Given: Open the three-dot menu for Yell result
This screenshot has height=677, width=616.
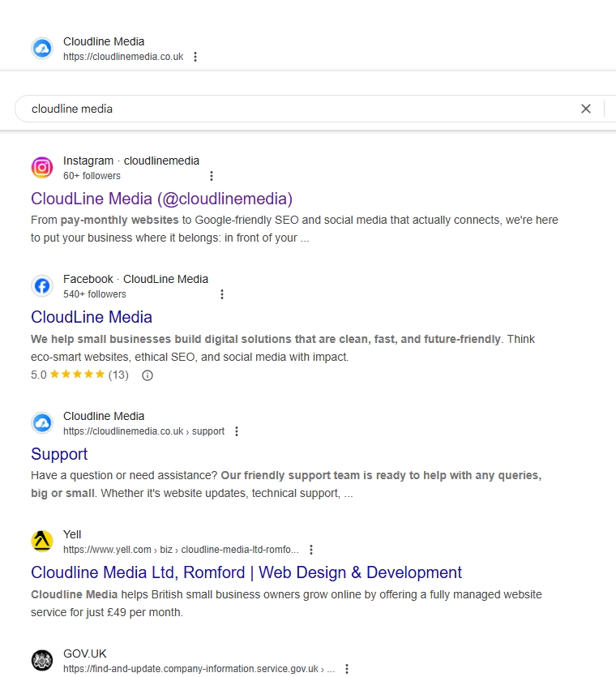Looking at the screenshot, I should pyautogui.click(x=311, y=550).
